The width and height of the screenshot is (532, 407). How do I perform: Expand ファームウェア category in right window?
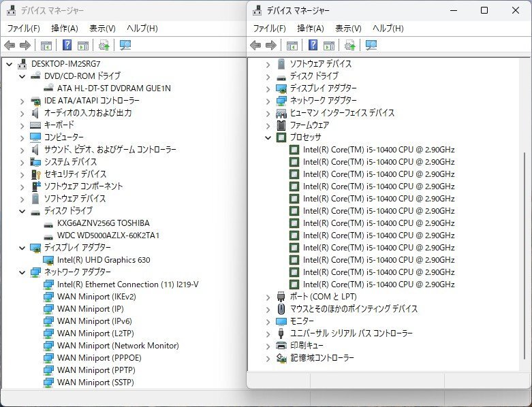(268, 125)
